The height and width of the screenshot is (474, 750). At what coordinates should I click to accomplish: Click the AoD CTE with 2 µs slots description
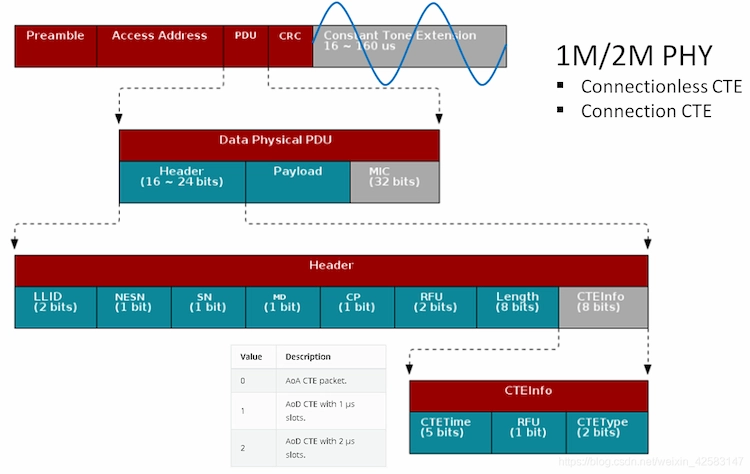(331, 448)
